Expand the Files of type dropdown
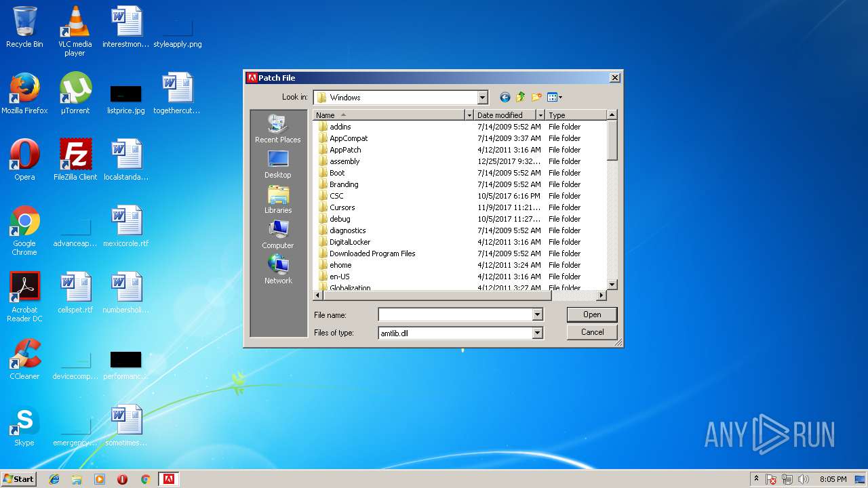 coord(537,333)
